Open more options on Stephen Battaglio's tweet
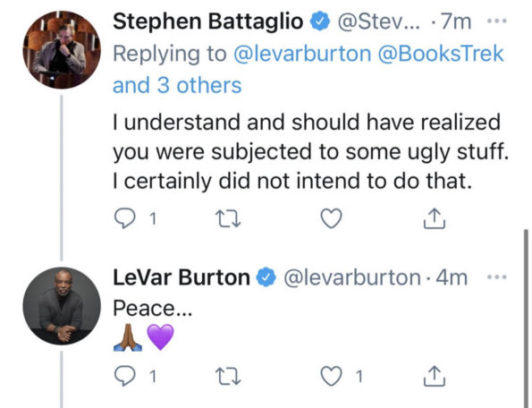 coord(497,21)
